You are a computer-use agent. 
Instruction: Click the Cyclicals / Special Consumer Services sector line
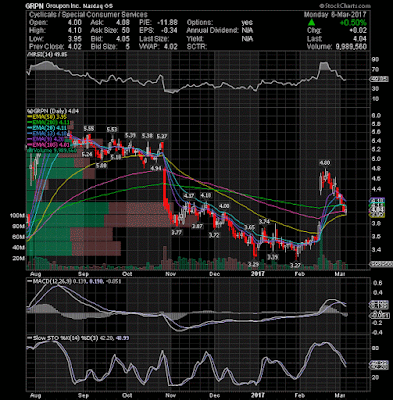(x=88, y=15)
